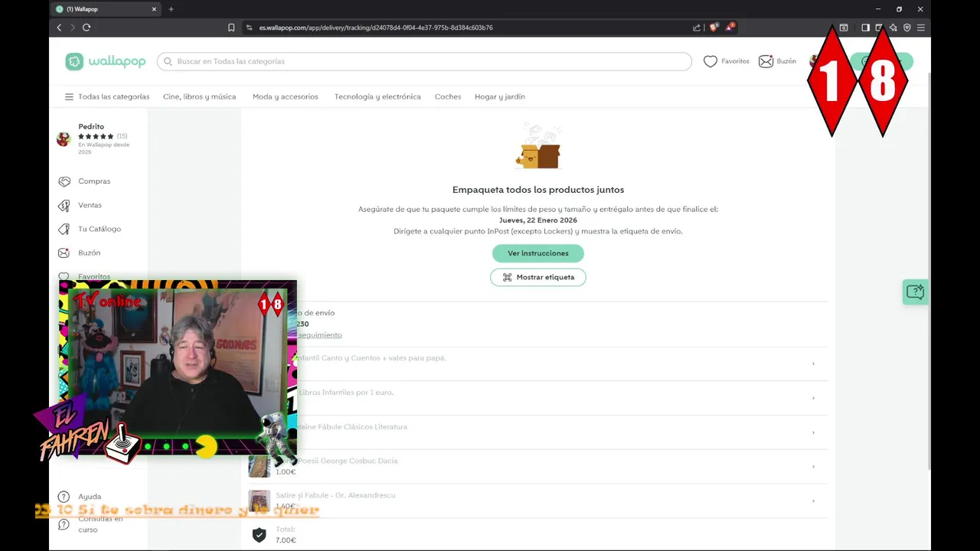Click the Wallapop logo

[106, 62]
